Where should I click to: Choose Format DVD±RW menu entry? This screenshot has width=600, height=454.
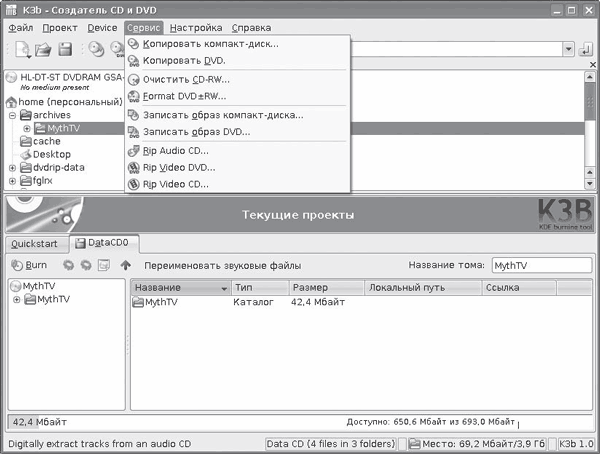point(184,97)
